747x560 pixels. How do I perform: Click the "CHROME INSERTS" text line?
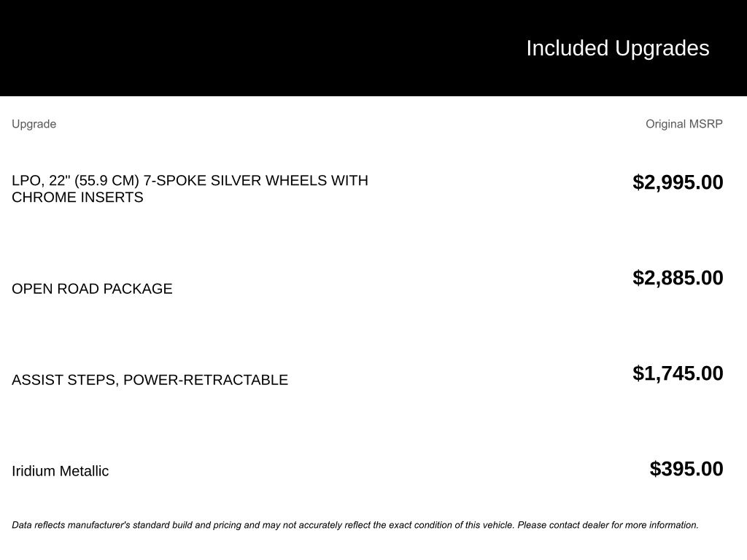[x=77, y=198]
